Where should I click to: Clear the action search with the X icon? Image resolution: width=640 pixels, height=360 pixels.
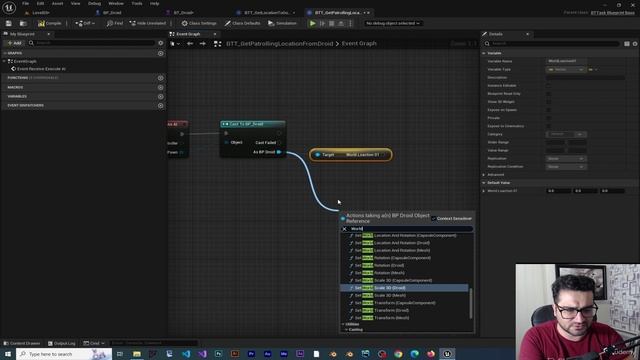(x=344, y=229)
